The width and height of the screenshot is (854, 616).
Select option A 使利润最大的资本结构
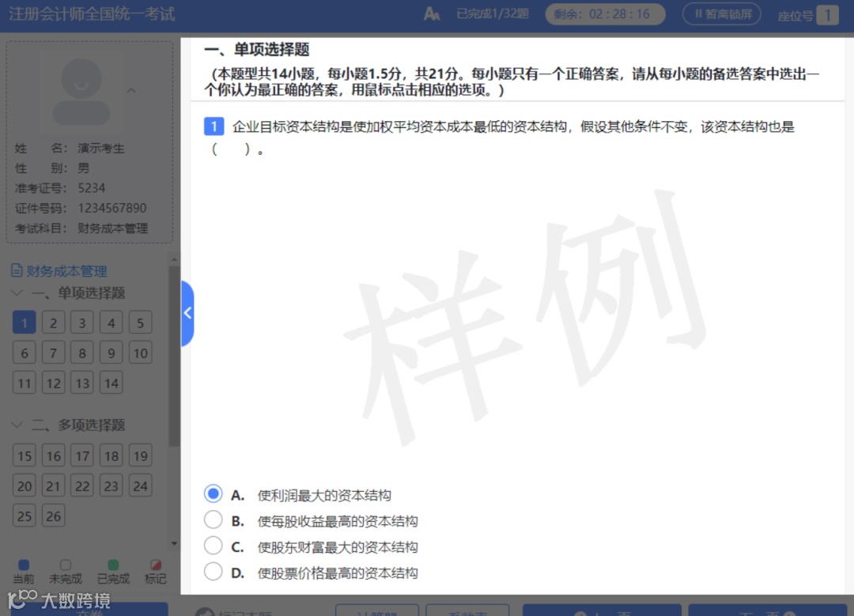coord(213,494)
